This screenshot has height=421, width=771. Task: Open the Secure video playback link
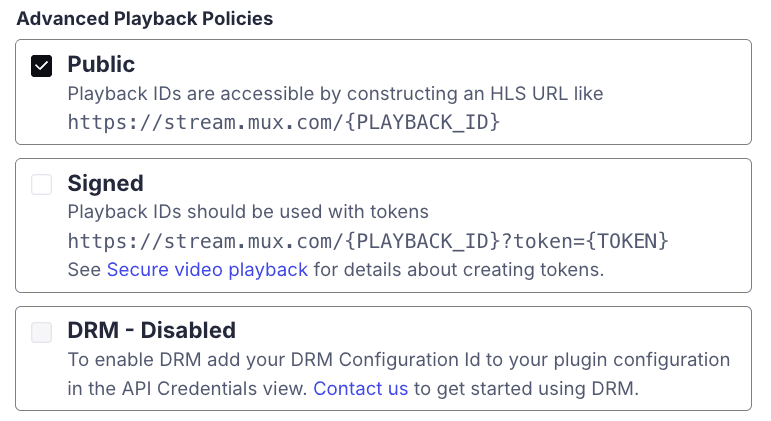207,270
